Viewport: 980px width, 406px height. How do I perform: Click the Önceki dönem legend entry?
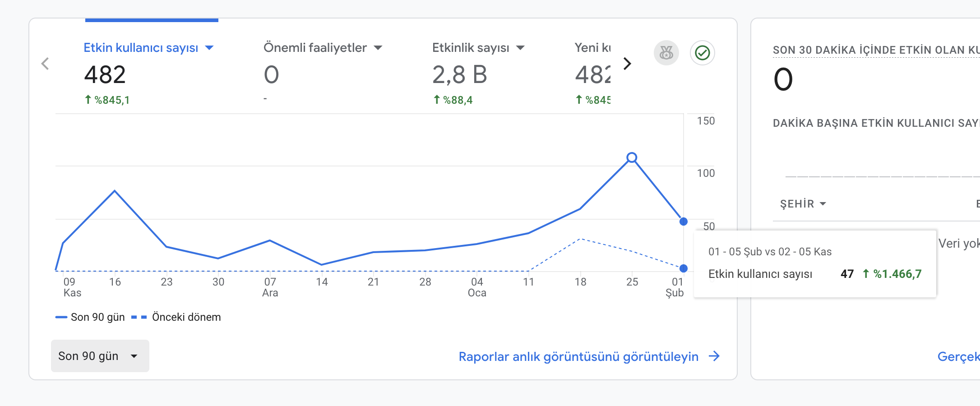click(176, 317)
